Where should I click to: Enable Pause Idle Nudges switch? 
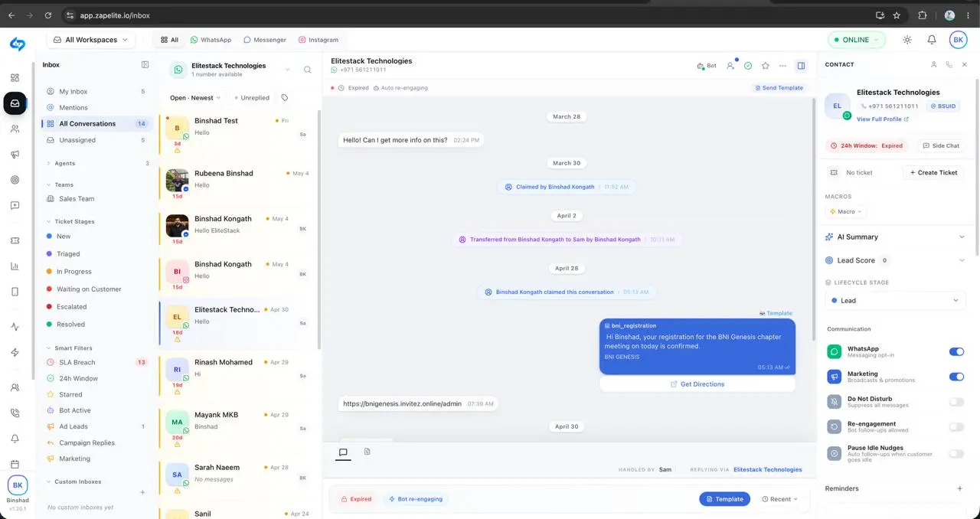[956, 454]
